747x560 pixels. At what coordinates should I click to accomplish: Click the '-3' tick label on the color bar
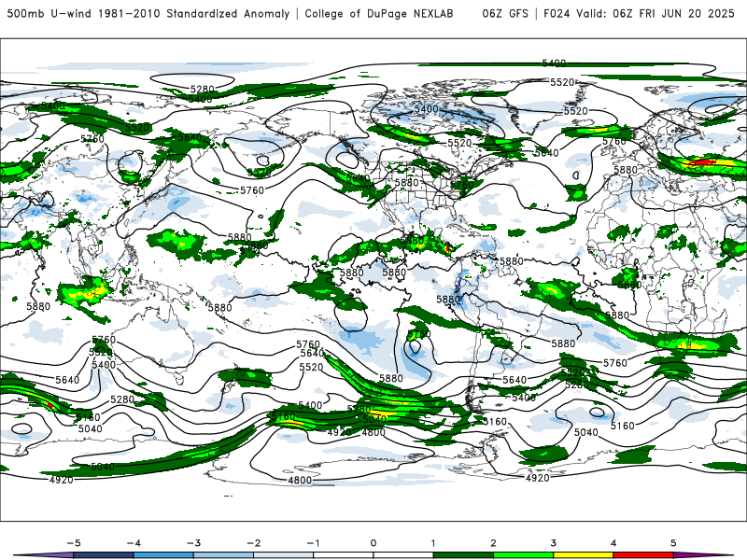[x=193, y=543]
